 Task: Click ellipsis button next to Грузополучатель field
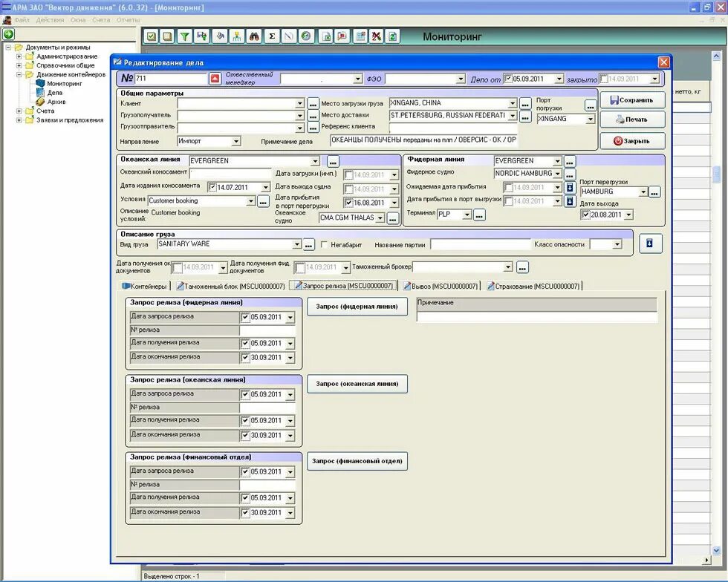click(313, 116)
